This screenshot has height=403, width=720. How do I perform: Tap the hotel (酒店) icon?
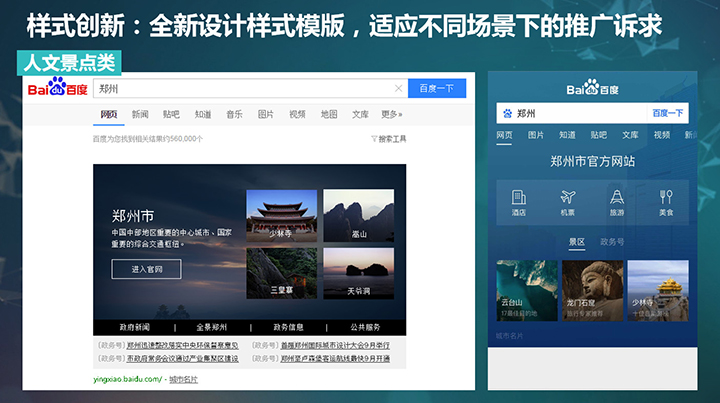pyautogui.click(x=519, y=200)
